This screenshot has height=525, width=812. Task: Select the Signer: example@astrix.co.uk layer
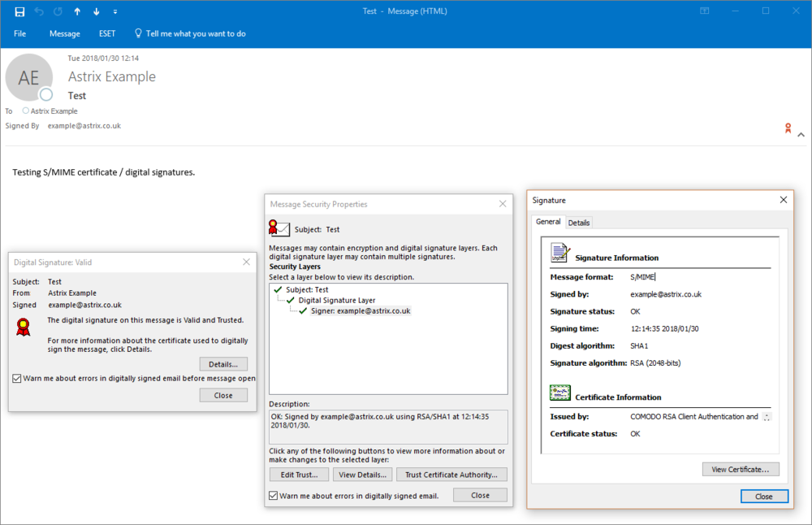tap(361, 311)
